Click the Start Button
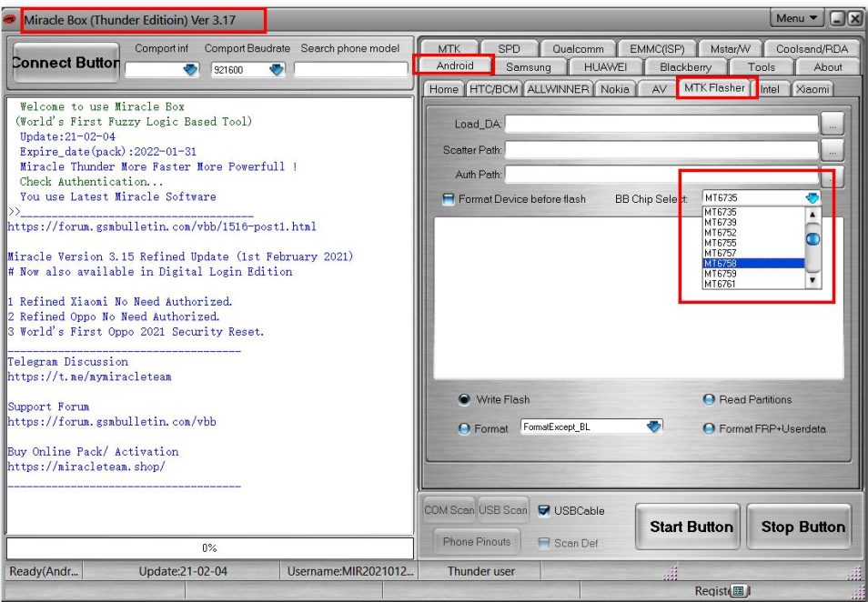868x602 pixels. 688,527
